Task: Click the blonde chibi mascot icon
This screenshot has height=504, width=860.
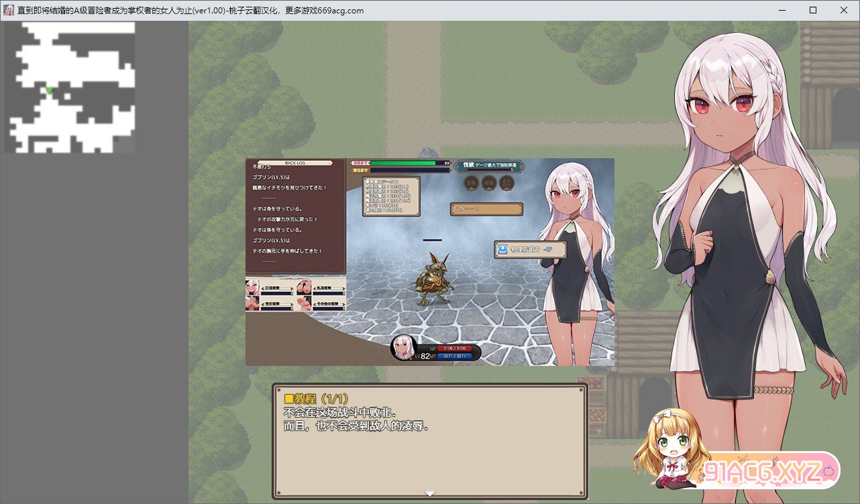Action: tap(671, 447)
